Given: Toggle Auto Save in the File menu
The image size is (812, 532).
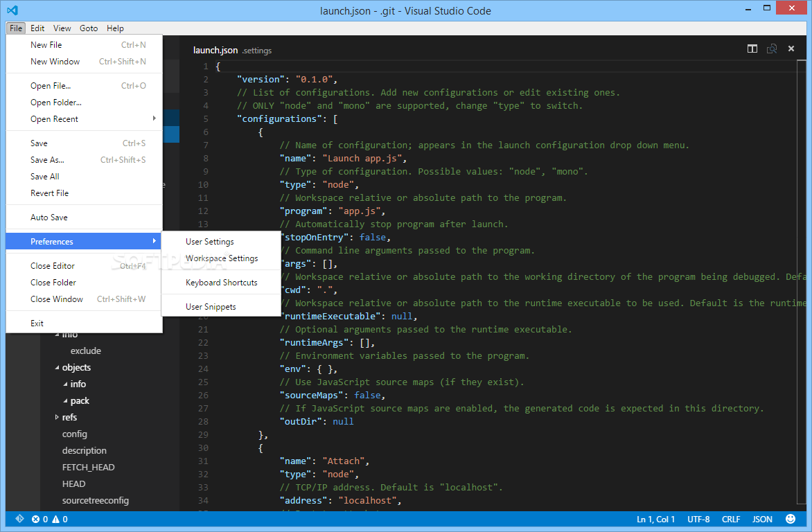Looking at the screenshot, I should 85,218.
